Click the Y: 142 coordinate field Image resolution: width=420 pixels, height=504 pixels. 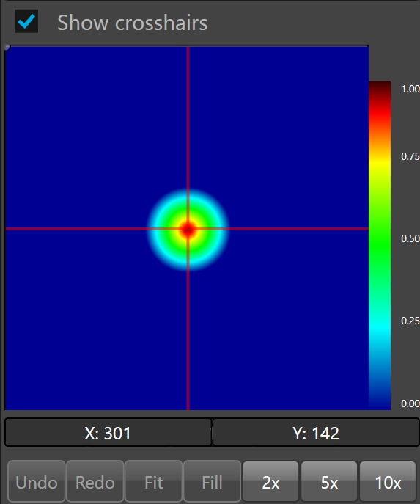[x=316, y=432]
